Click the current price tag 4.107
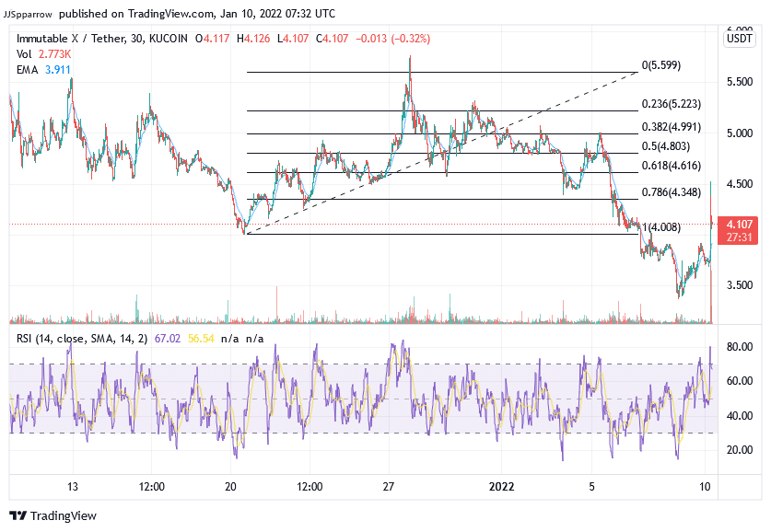 (739, 225)
